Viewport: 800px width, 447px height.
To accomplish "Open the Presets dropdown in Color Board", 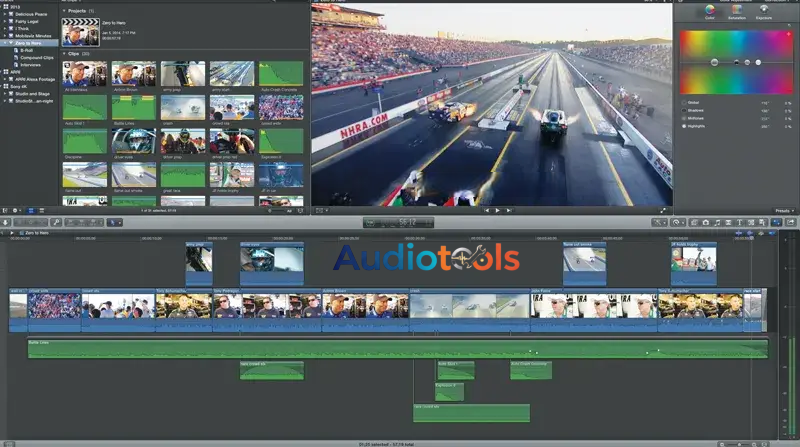I will tap(784, 211).
